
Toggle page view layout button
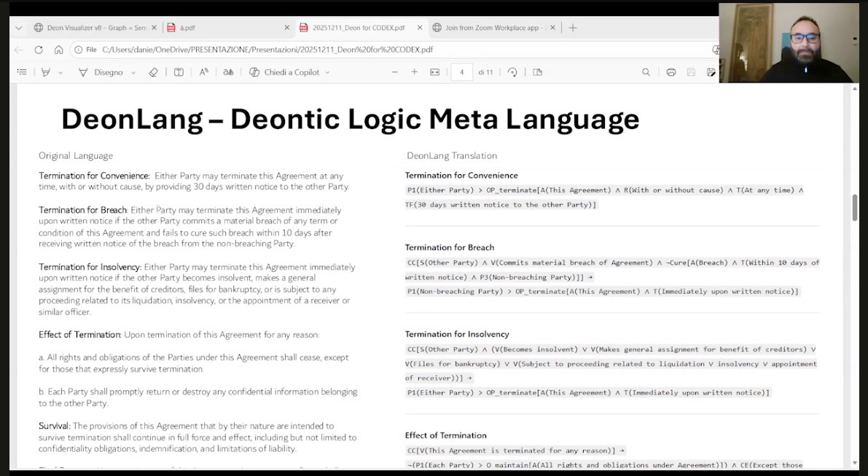click(538, 72)
